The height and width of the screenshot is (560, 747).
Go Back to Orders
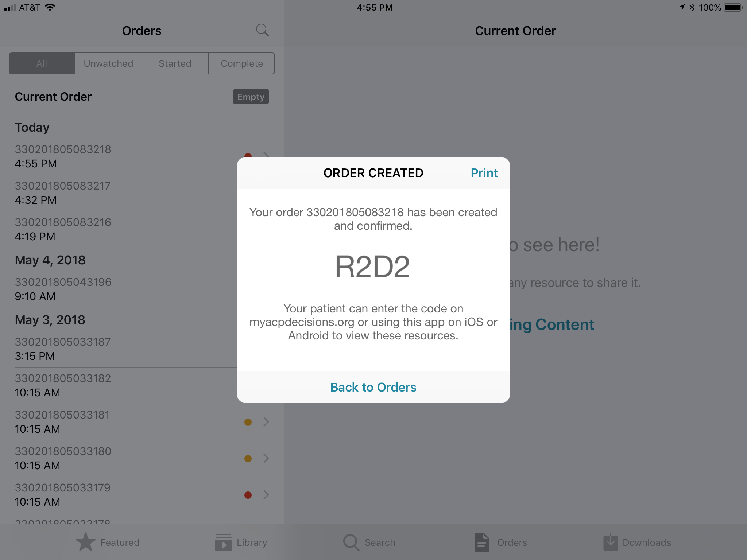tap(373, 387)
